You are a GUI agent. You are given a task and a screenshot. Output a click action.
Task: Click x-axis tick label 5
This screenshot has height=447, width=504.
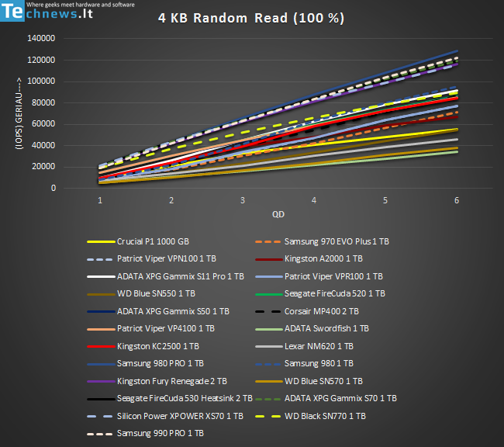click(385, 200)
